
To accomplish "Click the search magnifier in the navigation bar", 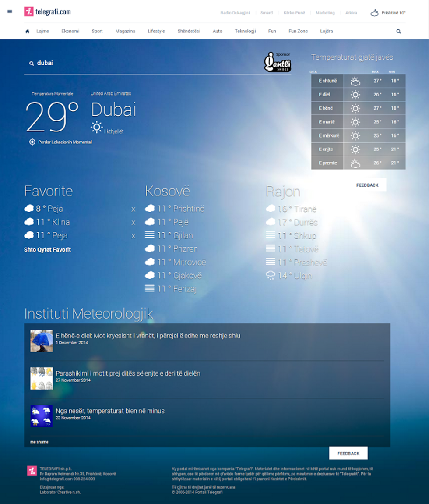I will 398,31.
